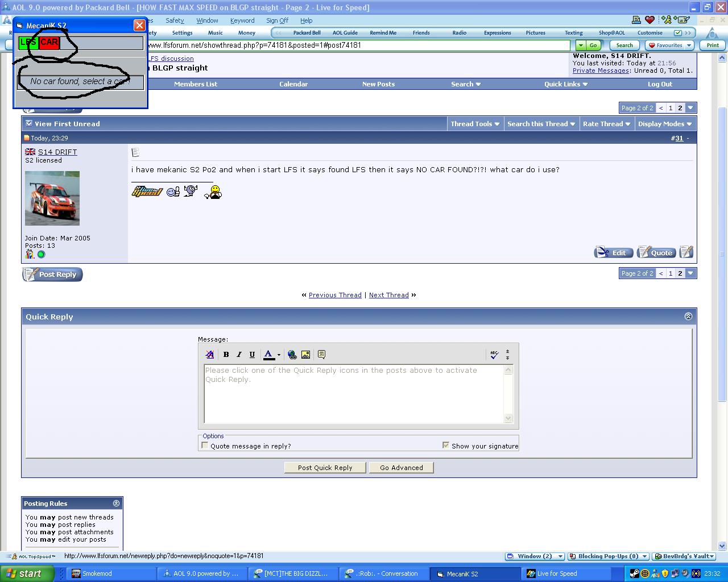728x582 pixels.
Task: Open the AOL Keyword menu
Action: pos(242,20)
